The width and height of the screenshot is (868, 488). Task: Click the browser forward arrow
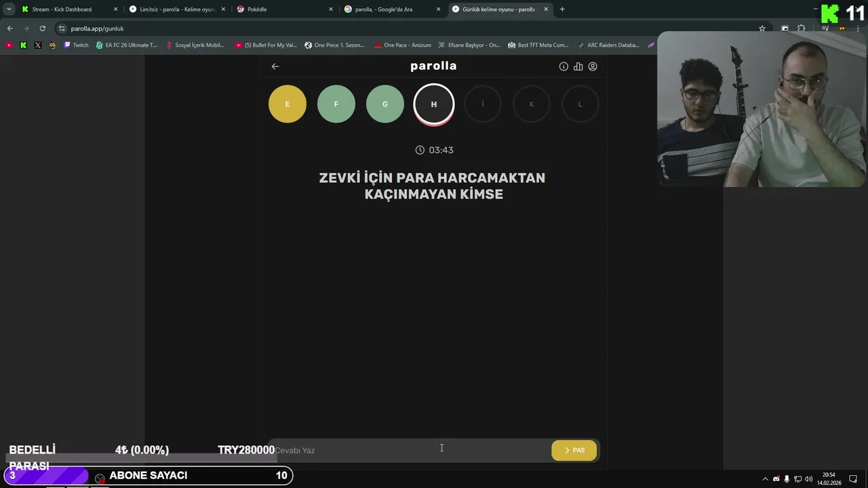tap(26, 28)
